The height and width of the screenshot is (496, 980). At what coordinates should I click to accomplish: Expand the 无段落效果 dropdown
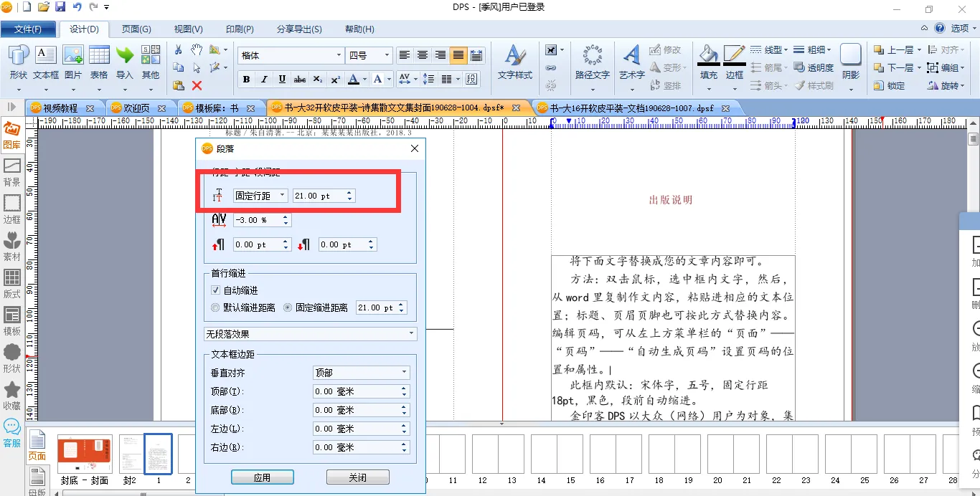tap(310, 334)
